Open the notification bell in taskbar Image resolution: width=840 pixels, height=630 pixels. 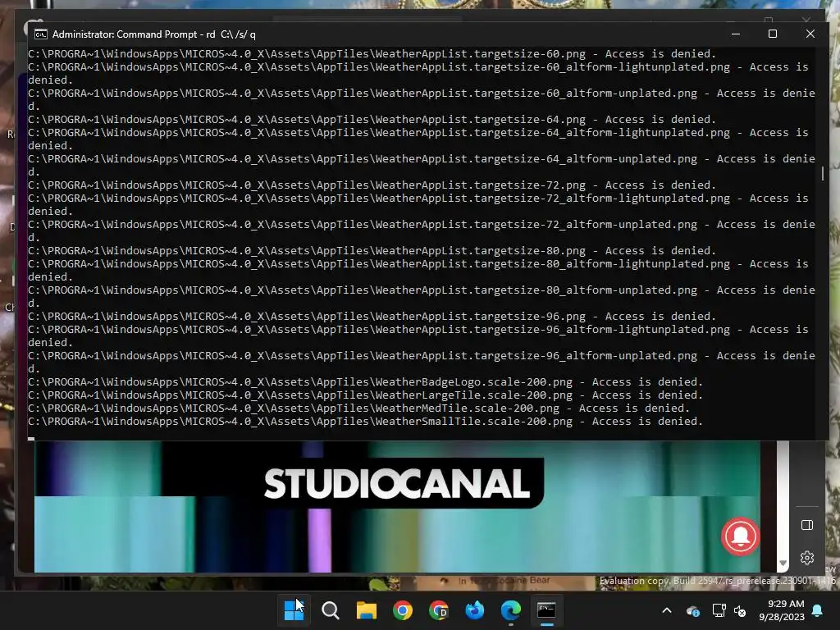[x=818, y=610]
